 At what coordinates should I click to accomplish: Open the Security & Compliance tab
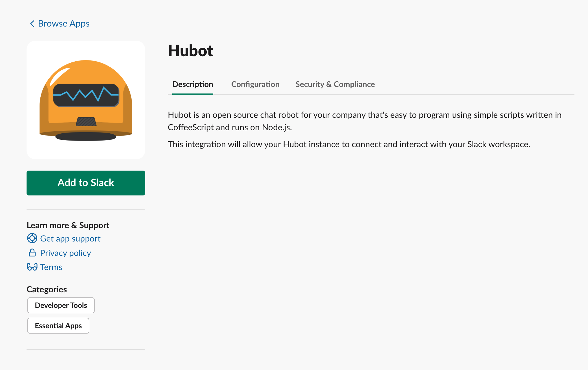335,84
